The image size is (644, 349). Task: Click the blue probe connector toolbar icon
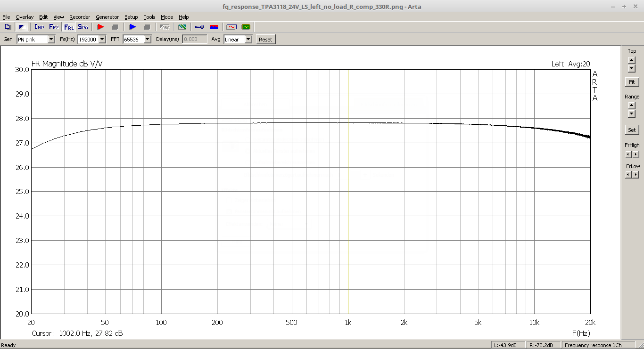coord(199,27)
